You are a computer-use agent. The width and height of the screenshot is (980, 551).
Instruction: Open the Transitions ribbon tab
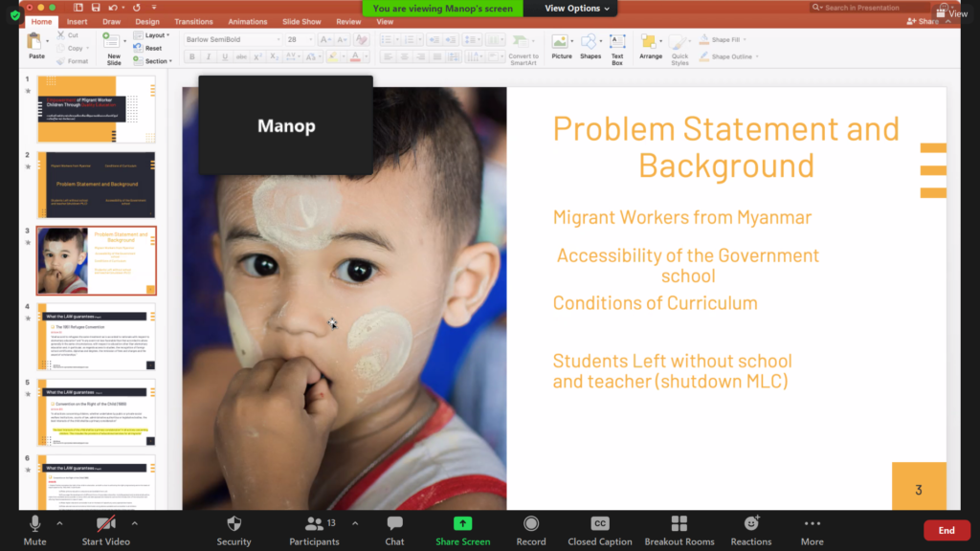coord(193,22)
